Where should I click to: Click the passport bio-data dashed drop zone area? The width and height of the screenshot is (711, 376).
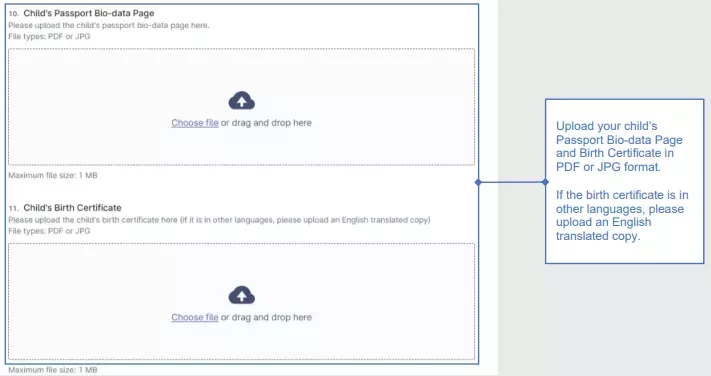tap(242, 107)
